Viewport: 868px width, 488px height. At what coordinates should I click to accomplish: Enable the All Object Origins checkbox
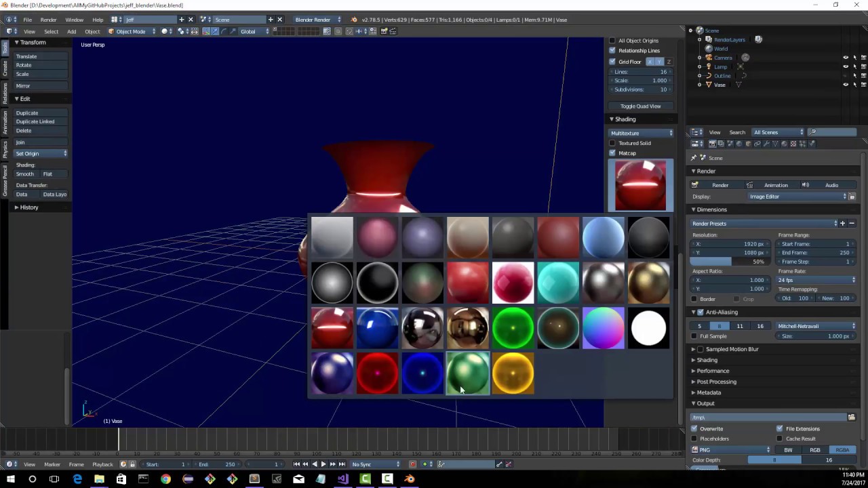click(612, 41)
